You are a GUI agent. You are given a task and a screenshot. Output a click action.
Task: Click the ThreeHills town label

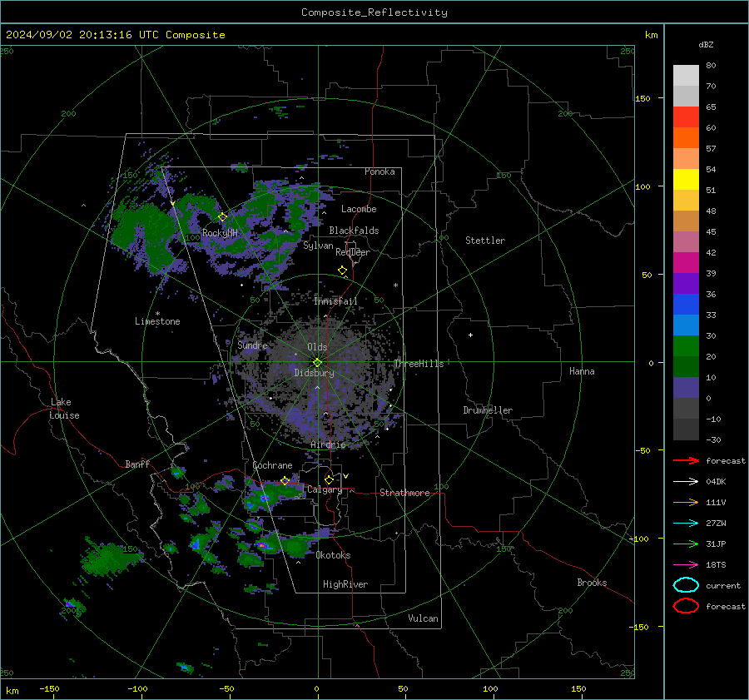pyautogui.click(x=419, y=364)
